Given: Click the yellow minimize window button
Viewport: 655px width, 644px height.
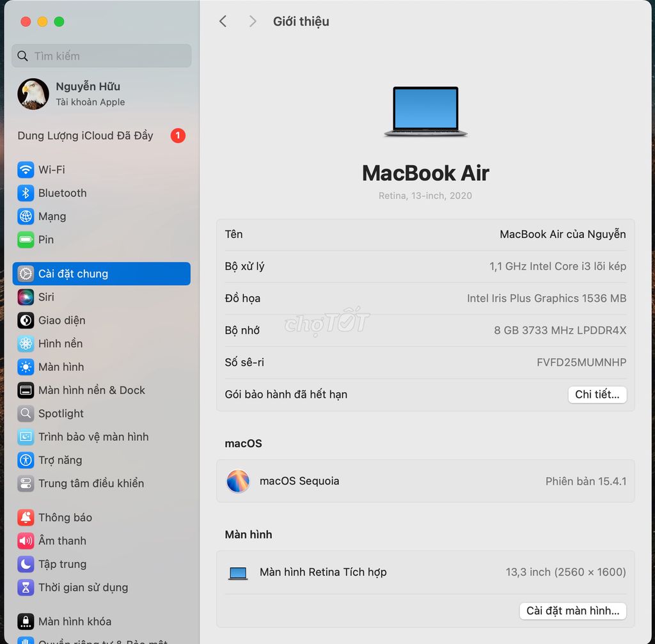Looking at the screenshot, I should (43, 22).
